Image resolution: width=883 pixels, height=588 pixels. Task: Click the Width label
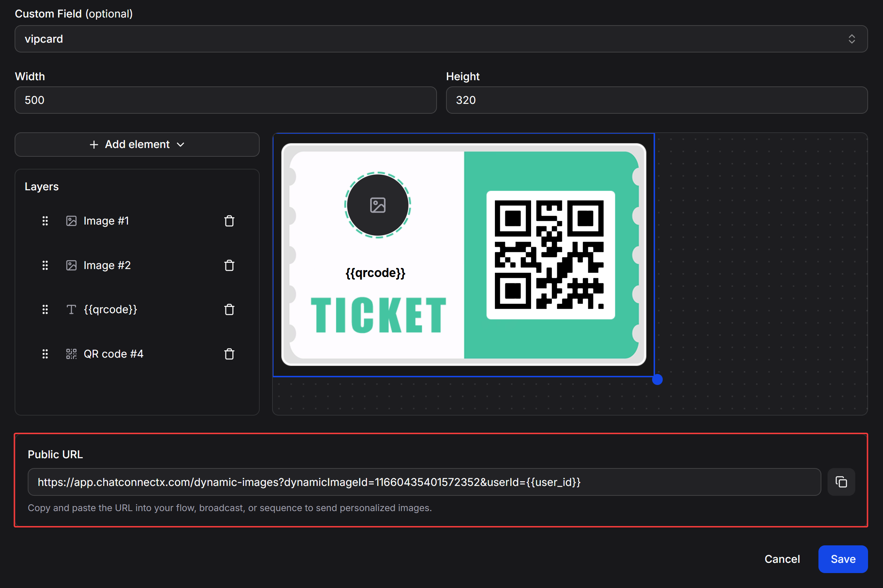[30, 77]
